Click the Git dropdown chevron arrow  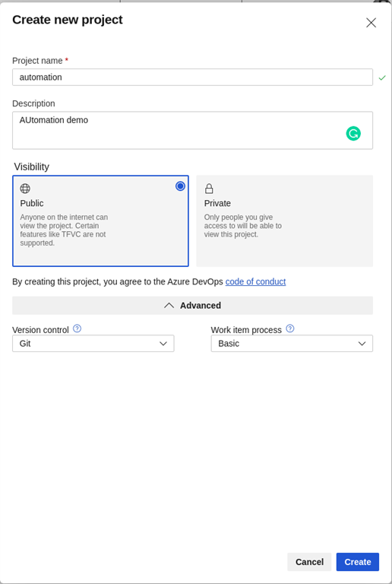click(163, 344)
